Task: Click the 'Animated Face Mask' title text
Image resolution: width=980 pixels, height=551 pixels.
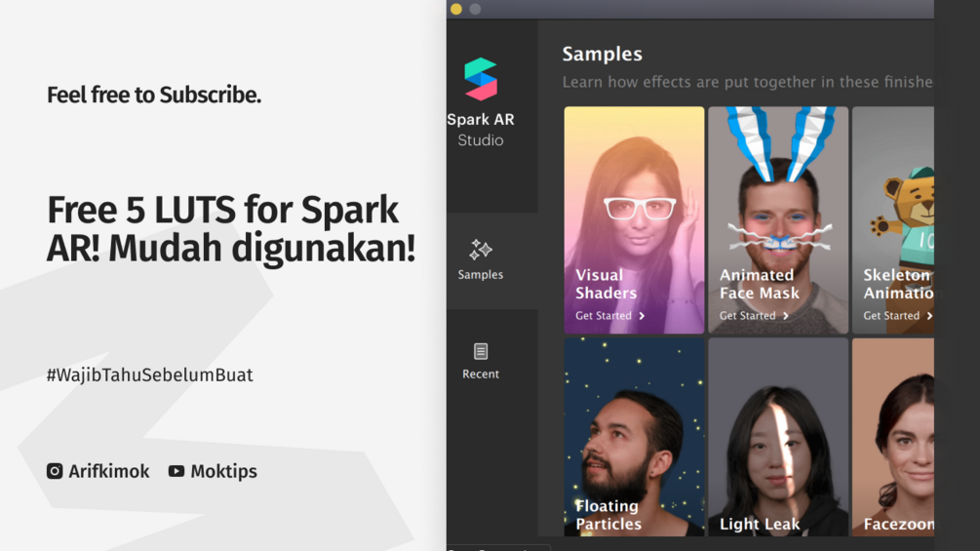Action: click(760, 284)
